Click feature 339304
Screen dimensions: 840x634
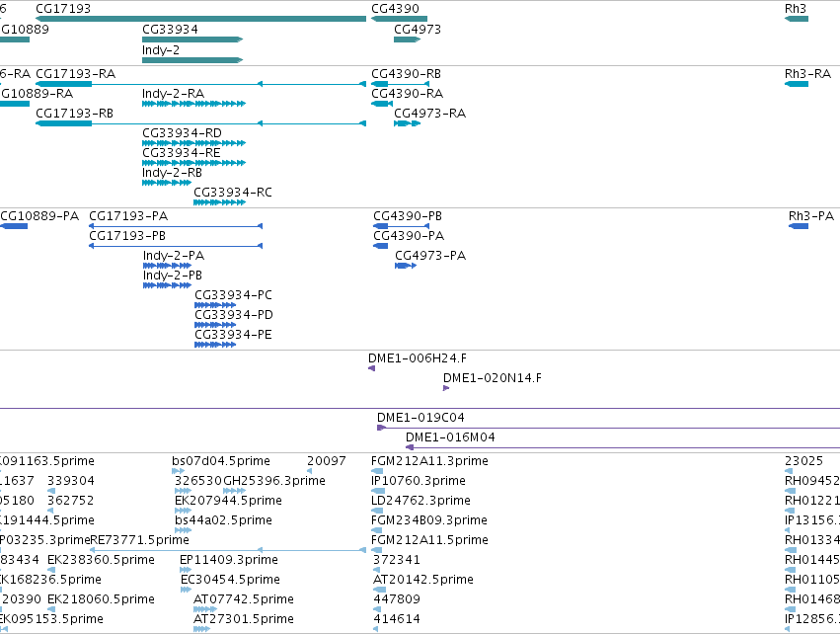[x=51, y=491]
